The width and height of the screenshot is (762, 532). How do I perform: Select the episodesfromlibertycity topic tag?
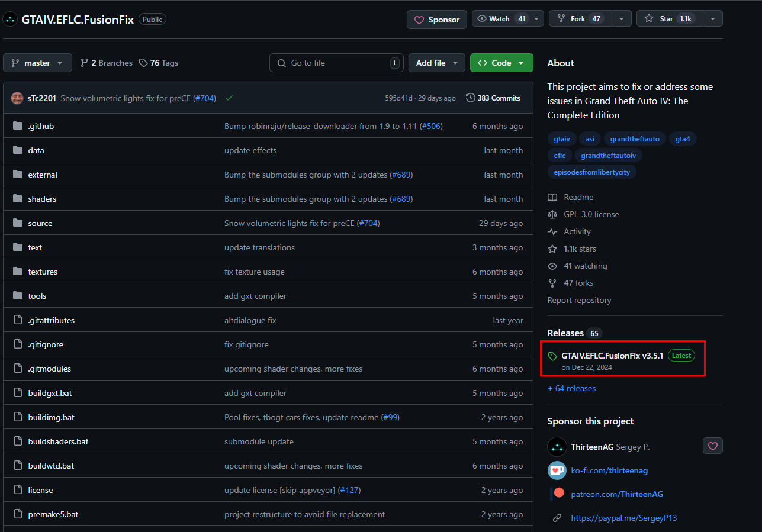point(591,172)
